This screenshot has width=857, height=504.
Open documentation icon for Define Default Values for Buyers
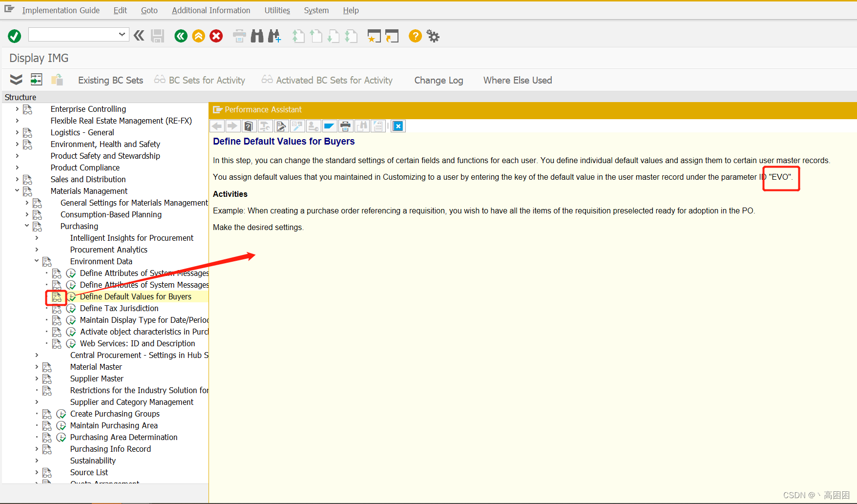tap(57, 297)
